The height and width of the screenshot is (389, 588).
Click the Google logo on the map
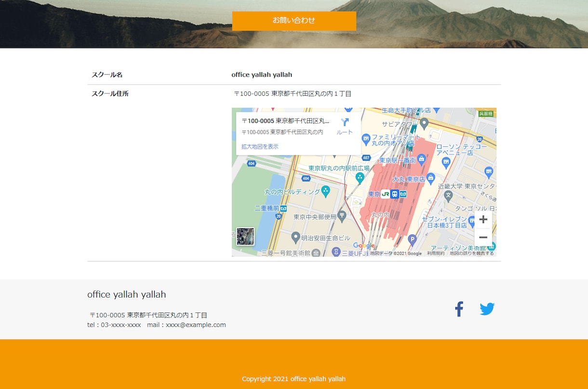click(x=363, y=246)
